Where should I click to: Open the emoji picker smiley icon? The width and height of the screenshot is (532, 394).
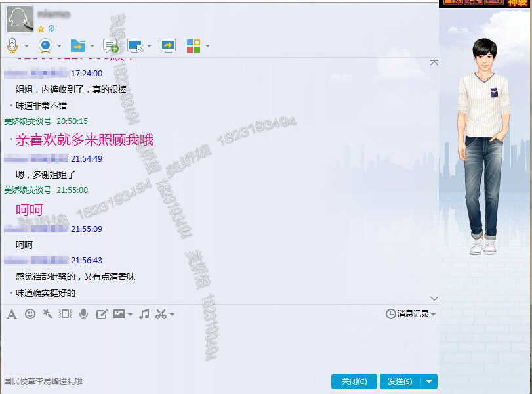click(30, 315)
